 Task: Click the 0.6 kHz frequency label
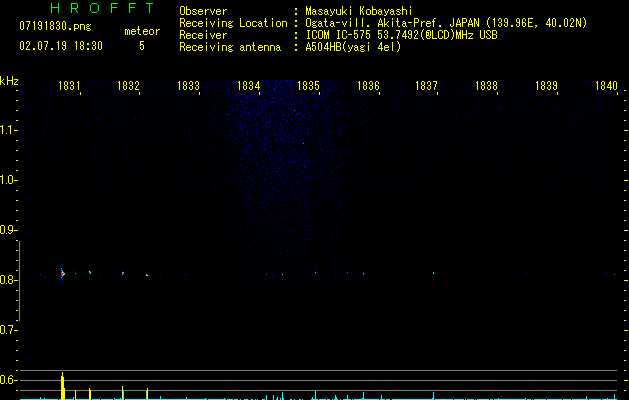click(x=8, y=380)
